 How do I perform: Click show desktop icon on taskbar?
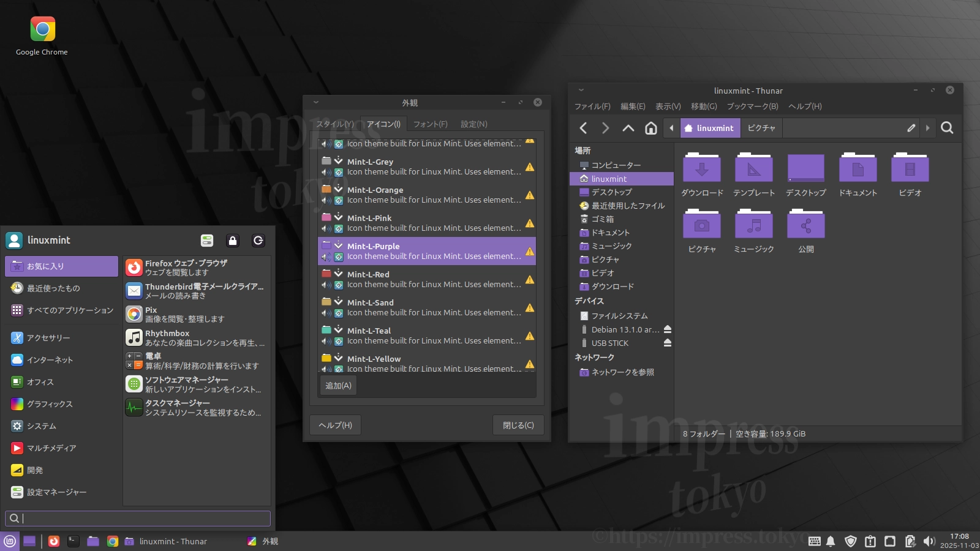[x=29, y=541]
